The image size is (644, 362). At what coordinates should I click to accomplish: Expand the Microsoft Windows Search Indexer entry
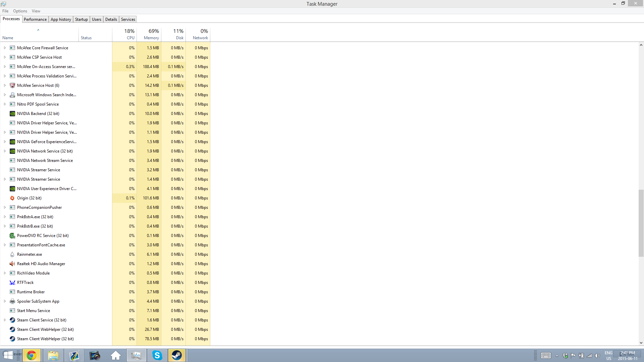pos(5,95)
